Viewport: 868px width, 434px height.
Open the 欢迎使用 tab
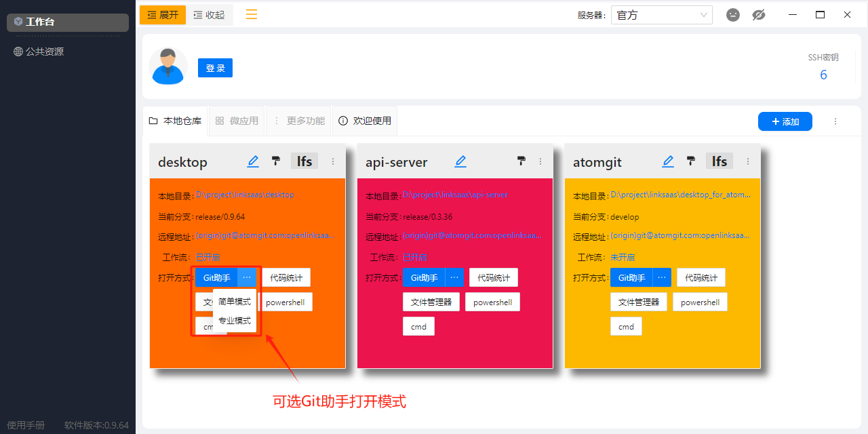click(365, 121)
